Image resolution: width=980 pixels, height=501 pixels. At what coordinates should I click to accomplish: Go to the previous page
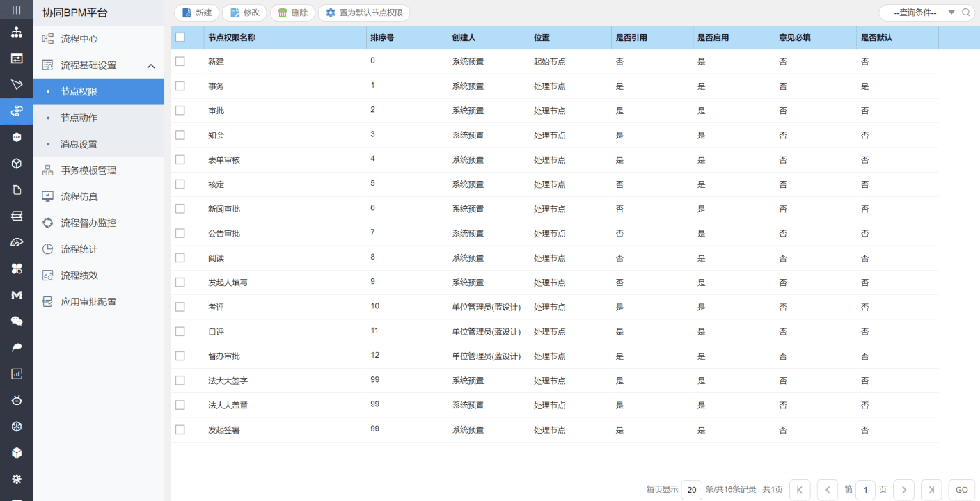pos(827,490)
